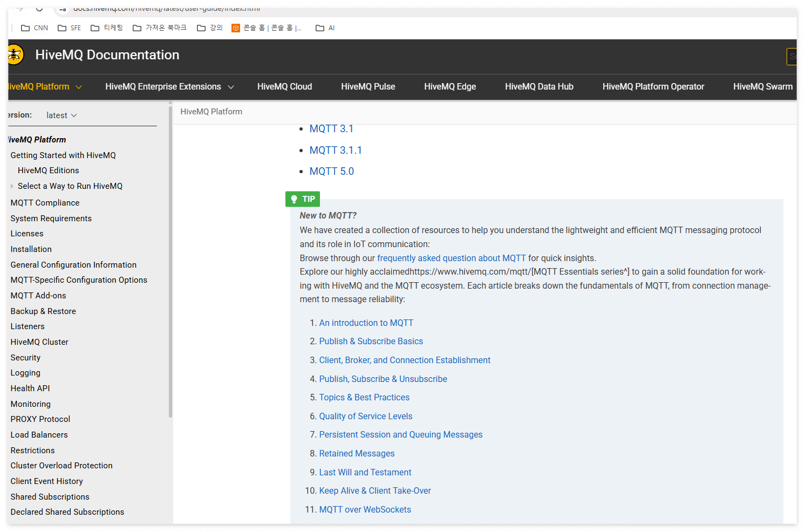Expand the HiveMQ Platform nav dropdown
This screenshot has width=805, height=532.
click(x=79, y=87)
